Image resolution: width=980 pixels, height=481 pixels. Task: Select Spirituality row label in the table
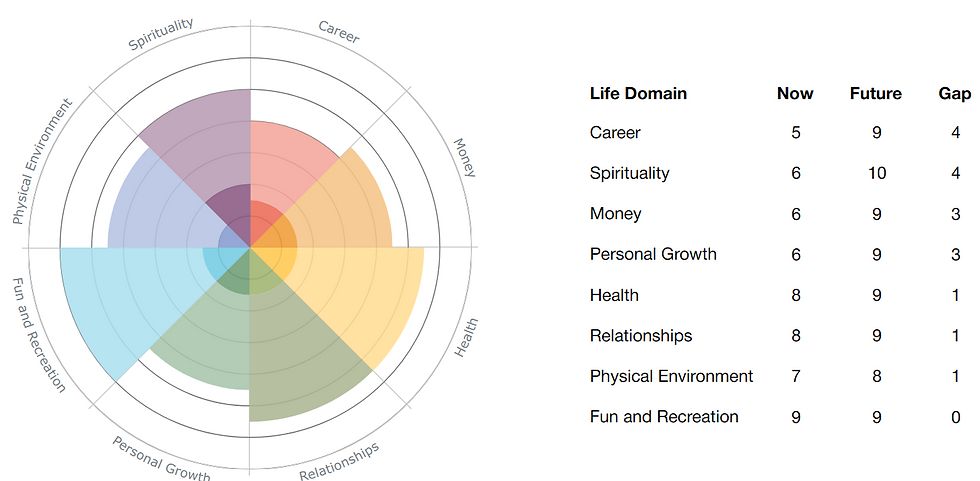[x=629, y=173]
